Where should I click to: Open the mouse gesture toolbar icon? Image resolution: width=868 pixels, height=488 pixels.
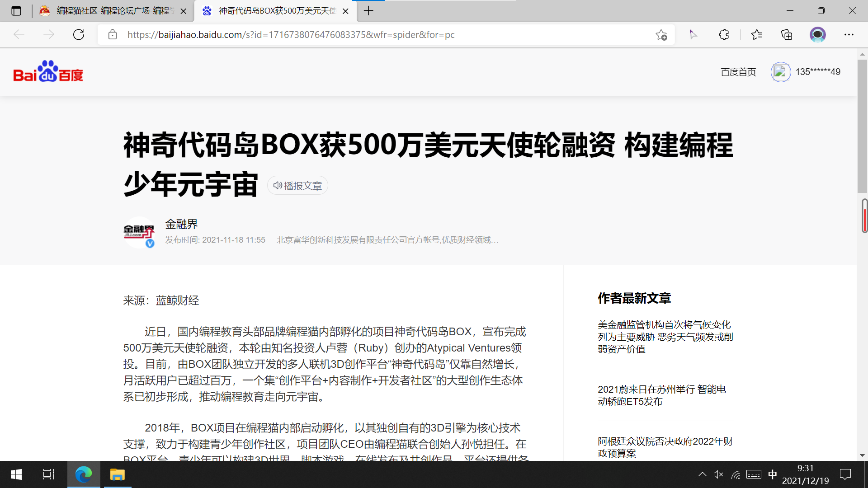(693, 35)
